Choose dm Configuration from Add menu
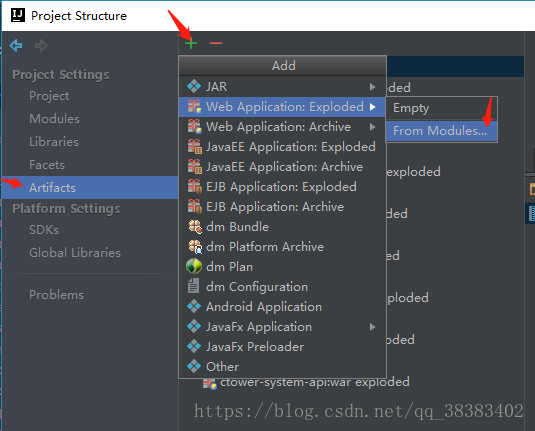535x431 pixels. (282, 287)
